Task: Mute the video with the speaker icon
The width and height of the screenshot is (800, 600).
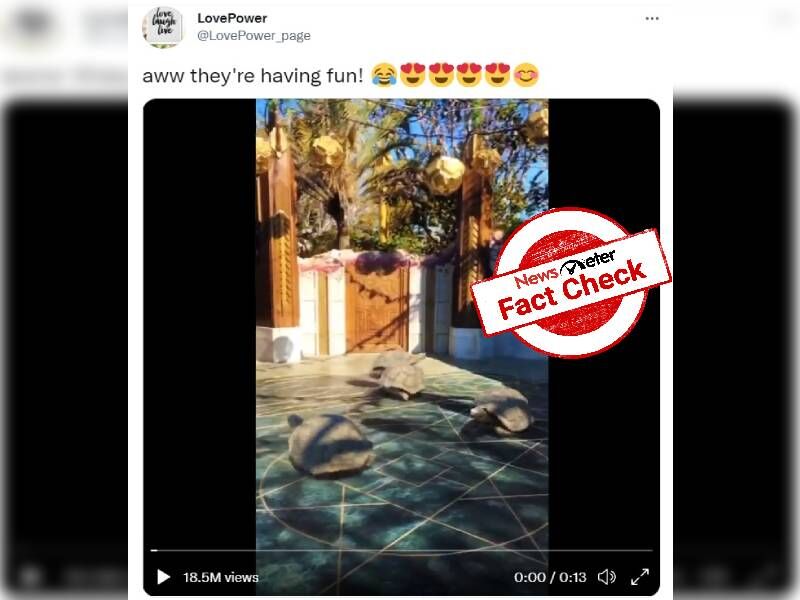Action: [x=607, y=577]
